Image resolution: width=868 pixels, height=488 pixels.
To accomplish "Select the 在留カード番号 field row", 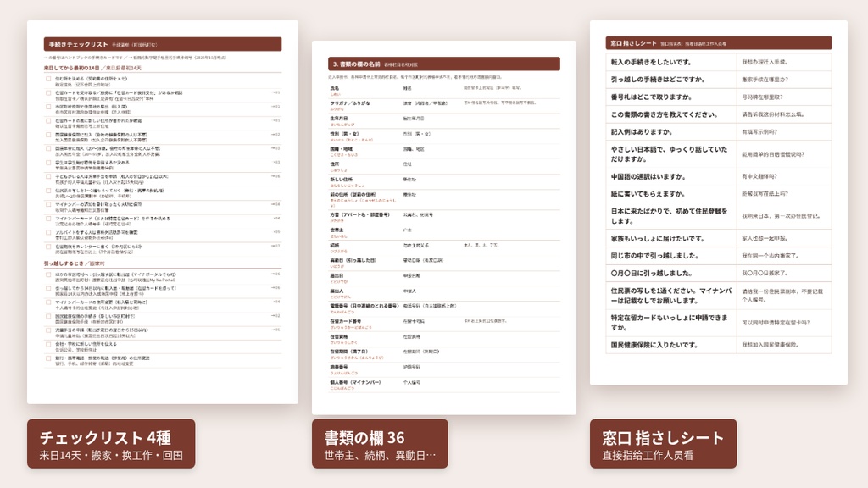I will click(444, 324).
